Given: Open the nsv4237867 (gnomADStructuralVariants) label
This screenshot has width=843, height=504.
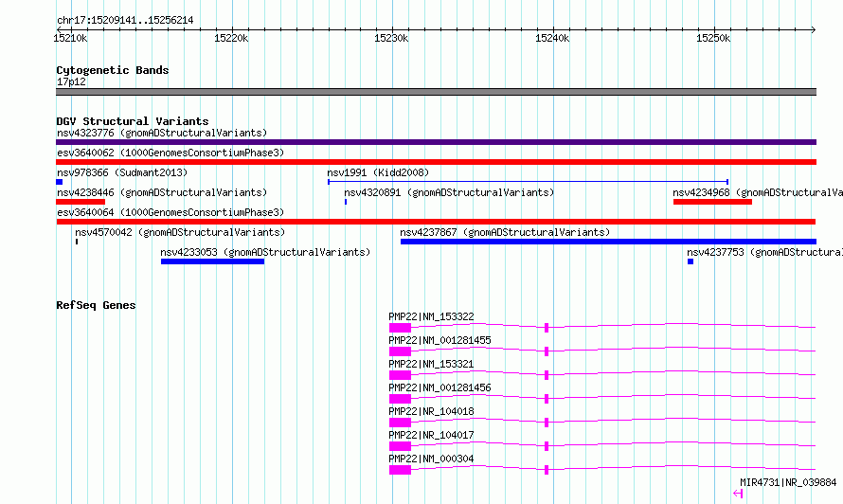Looking at the screenshot, I should click(x=505, y=232).
